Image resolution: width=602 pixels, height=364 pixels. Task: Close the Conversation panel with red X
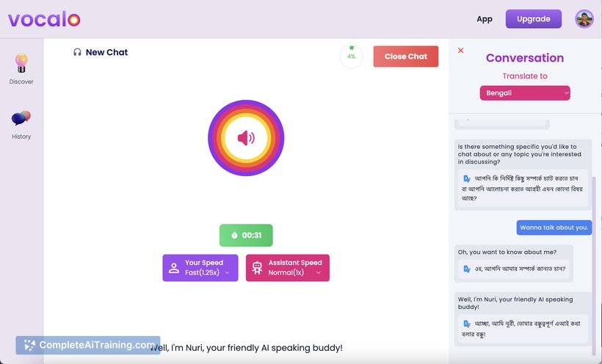[461, 51]
